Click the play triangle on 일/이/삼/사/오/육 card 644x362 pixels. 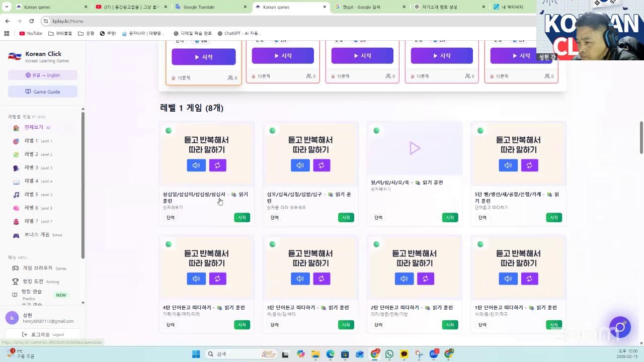pyautogui.click(x=415, y=148)
